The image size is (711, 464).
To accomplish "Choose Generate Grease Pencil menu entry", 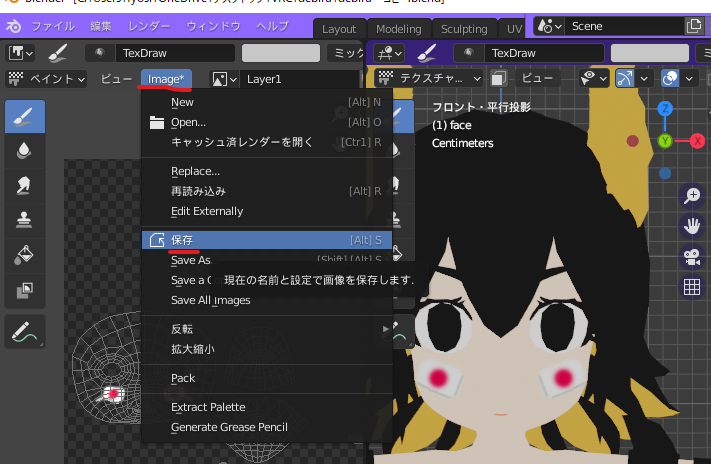I will pos(267,427).
